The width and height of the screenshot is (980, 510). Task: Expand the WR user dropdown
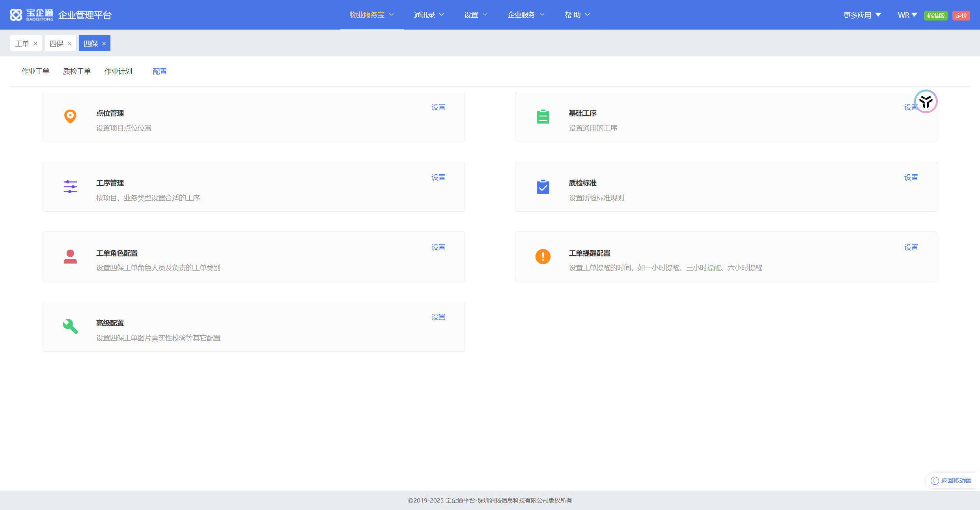pos(907,15)
